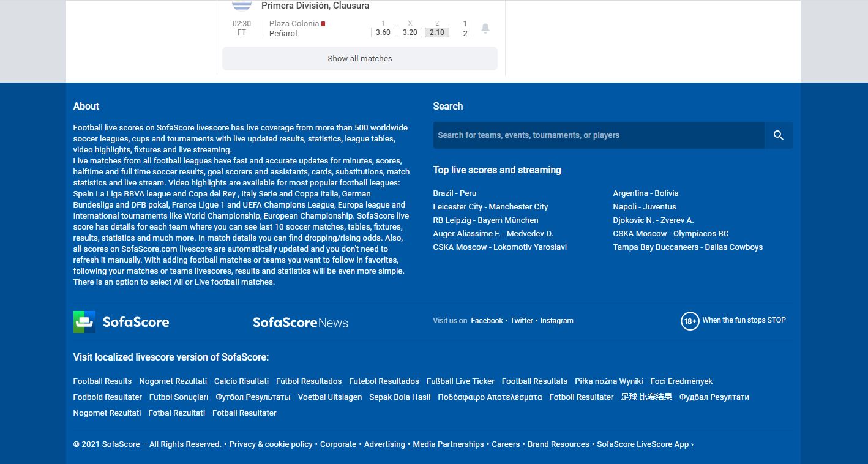
Task: Open the Plaza Colonia team name
Action: coord(294,24)
